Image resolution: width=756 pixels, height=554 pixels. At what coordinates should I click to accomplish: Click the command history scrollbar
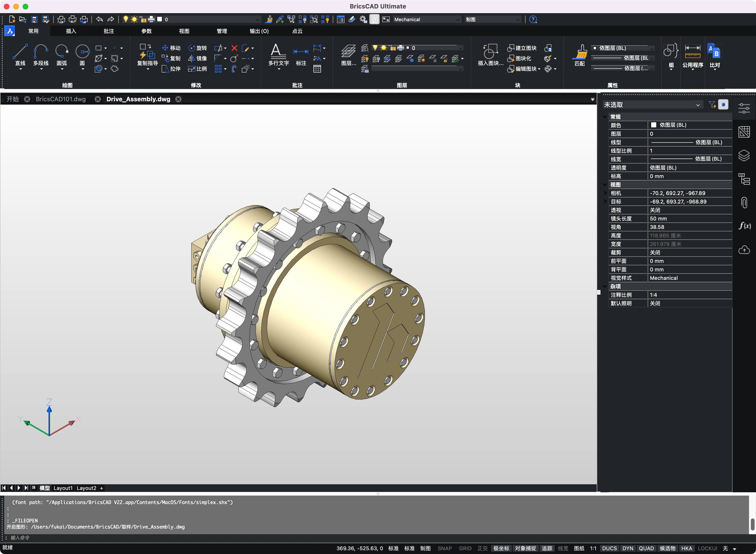pyautogui.click(x=753, y=524)
